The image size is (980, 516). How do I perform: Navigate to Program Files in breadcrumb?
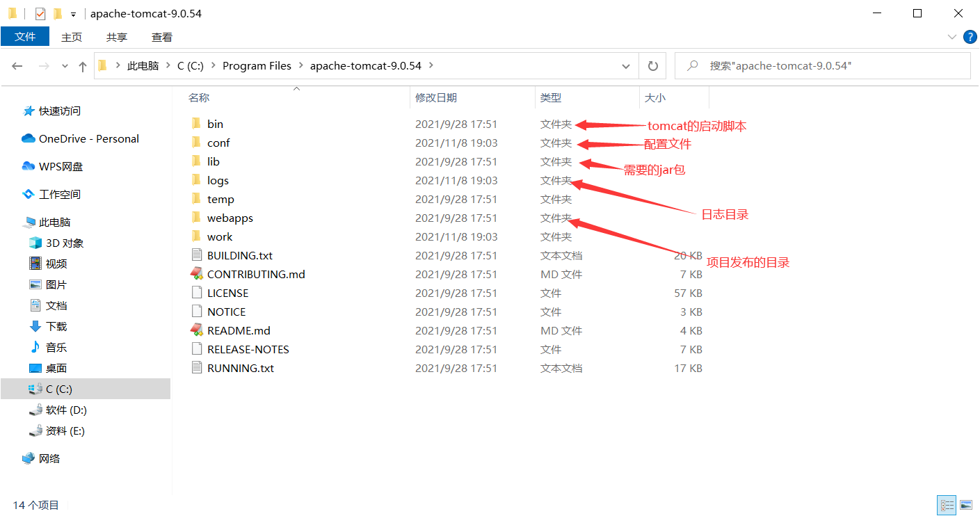point(257,65)
